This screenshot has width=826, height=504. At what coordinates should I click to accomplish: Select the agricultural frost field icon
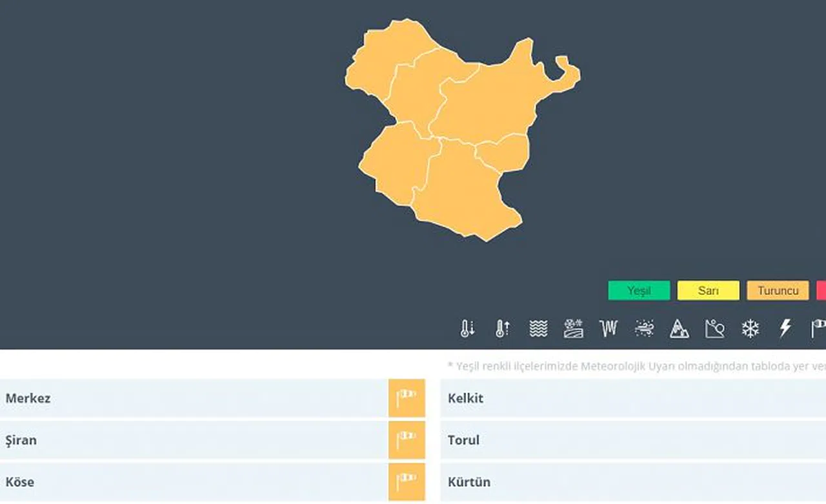click(573, 328)
